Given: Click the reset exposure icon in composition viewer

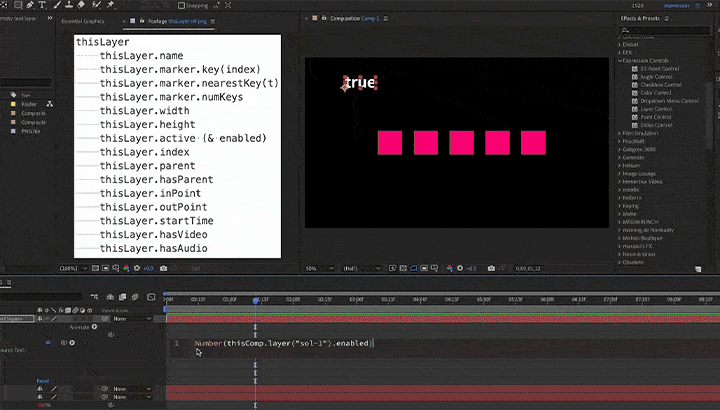Looking at the screenshot, I should click(460, 268).
